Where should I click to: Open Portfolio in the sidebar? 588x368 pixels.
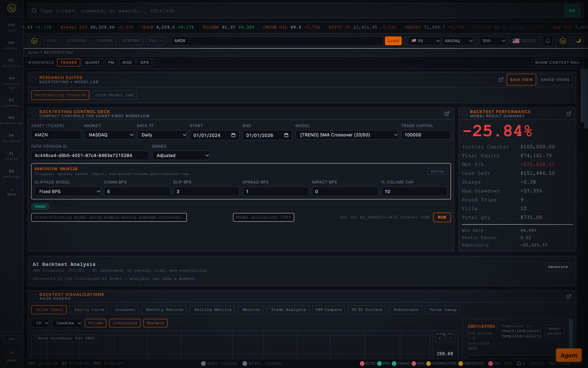click(x=12, y=138)
